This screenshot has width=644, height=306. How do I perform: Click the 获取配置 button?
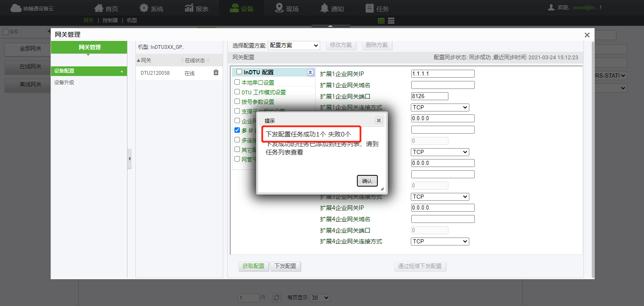[253, 266]
